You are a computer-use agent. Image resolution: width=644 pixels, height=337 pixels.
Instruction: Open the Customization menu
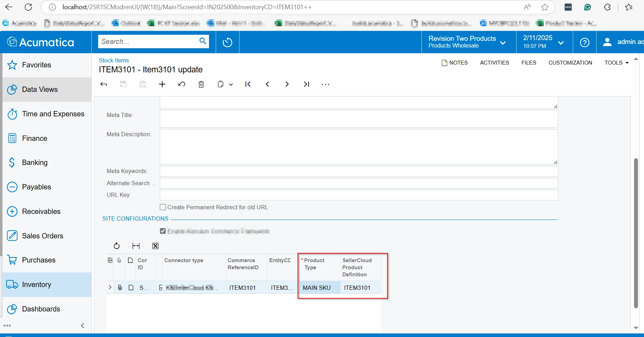tap(570, 63)
